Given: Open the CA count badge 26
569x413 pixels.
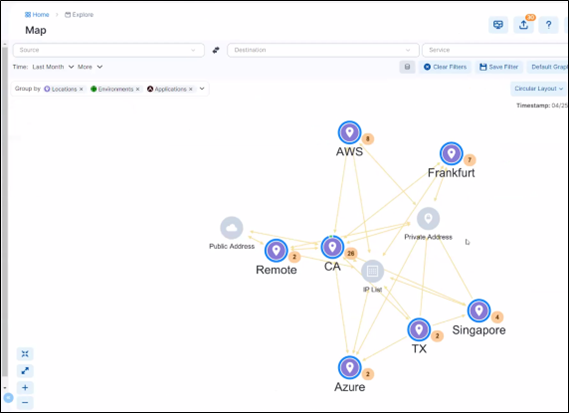Looking at the screenshot, I should [351, 253].
